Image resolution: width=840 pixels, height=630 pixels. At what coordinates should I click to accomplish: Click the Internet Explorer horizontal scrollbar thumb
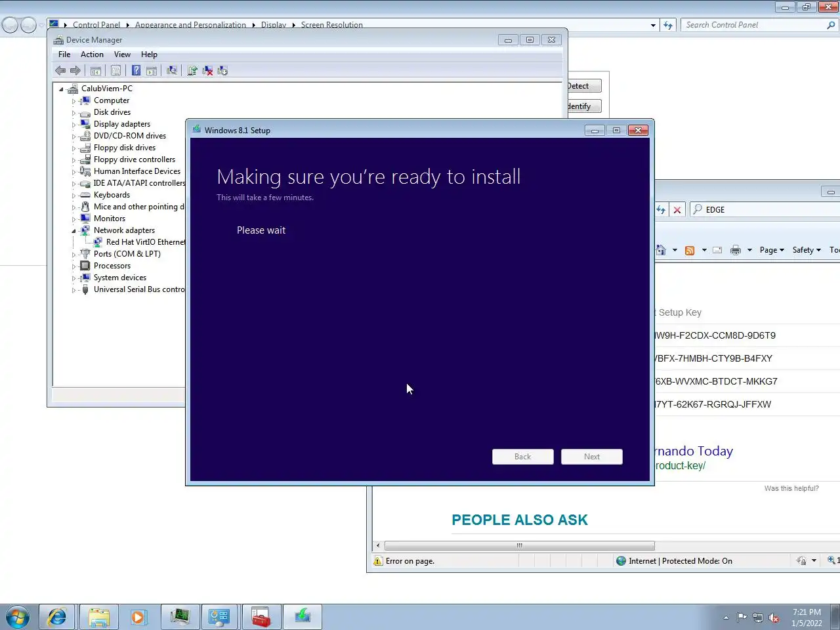point(519,546)
